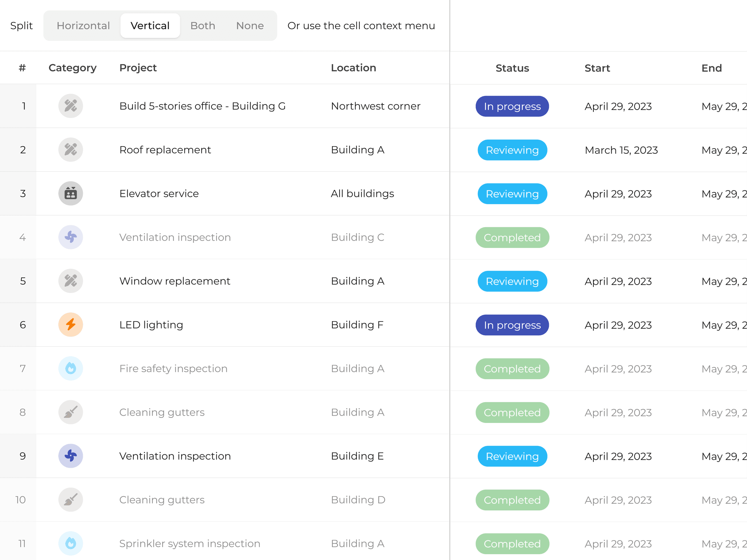Click the dark blue fan icon in row 9
This screenshot has width=747, height=560.
(x=70, y=456)
